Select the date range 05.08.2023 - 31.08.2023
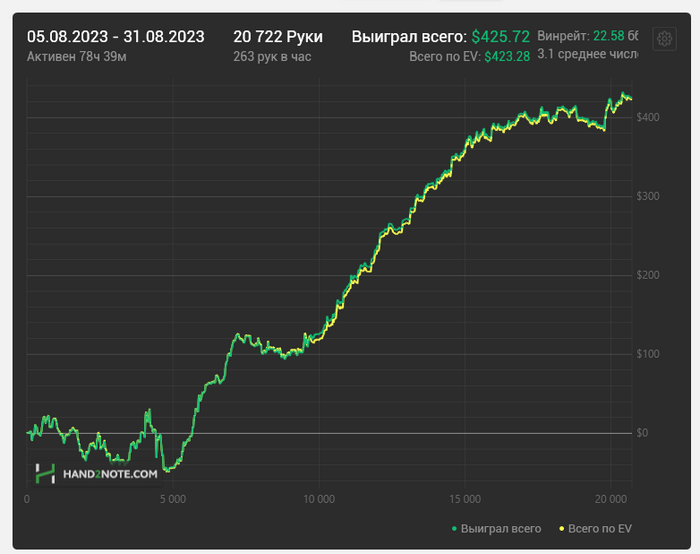The image size is (700, 554). pyautogui.click(x=116, y=37)
